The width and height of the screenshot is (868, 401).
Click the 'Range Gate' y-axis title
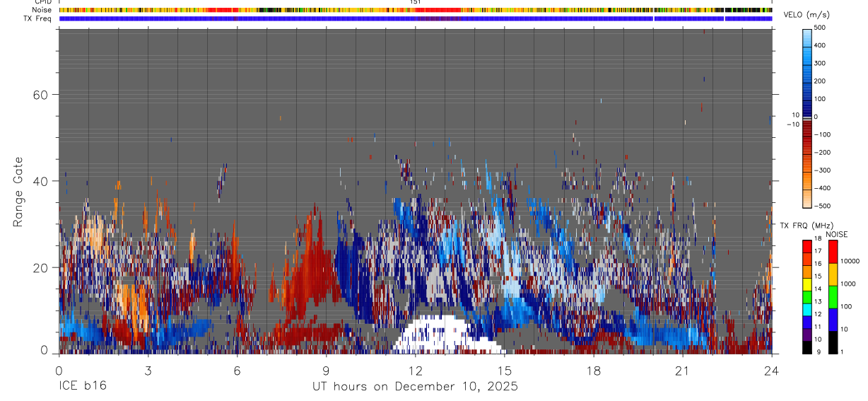18,192
